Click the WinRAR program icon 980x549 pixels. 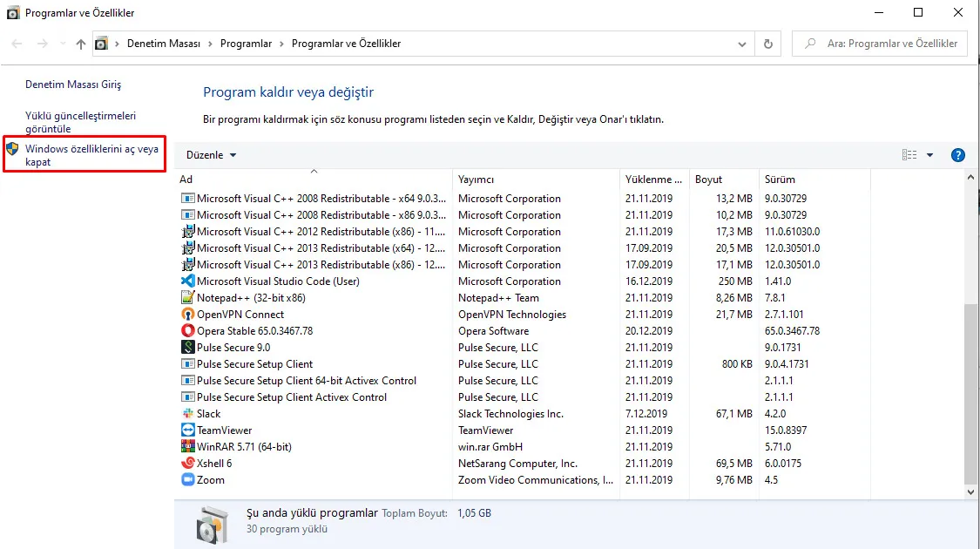187,447
